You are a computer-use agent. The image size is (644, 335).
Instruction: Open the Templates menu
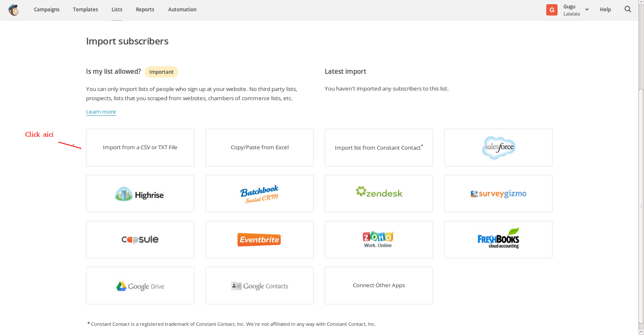[x=86, y=10]
